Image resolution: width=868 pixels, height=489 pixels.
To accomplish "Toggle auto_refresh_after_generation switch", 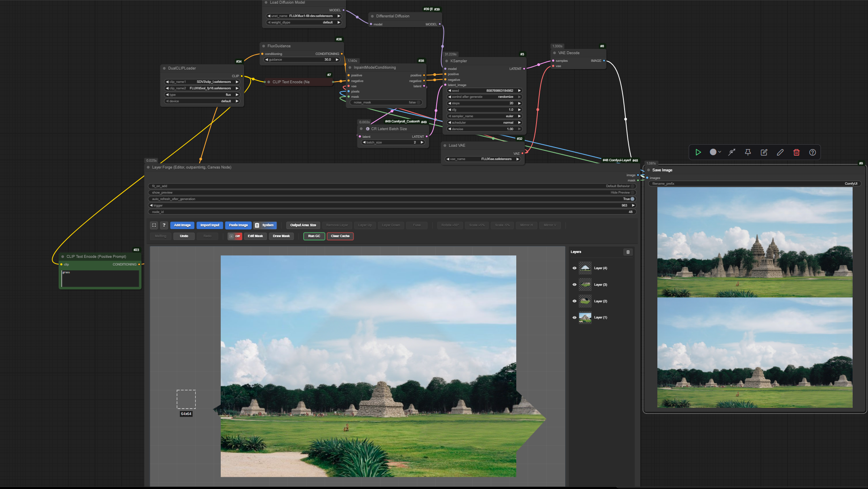I will click(x=632, y=199).
